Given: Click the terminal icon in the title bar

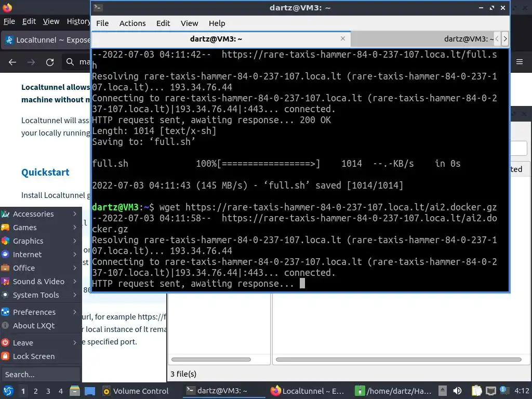Looking at the screenshot, I should [x=98, y=7].
